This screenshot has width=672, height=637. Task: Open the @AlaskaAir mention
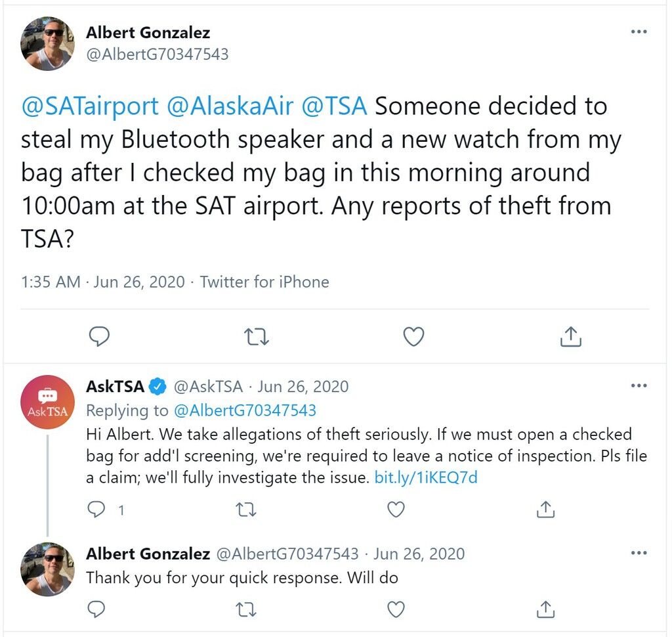[230, 106]
